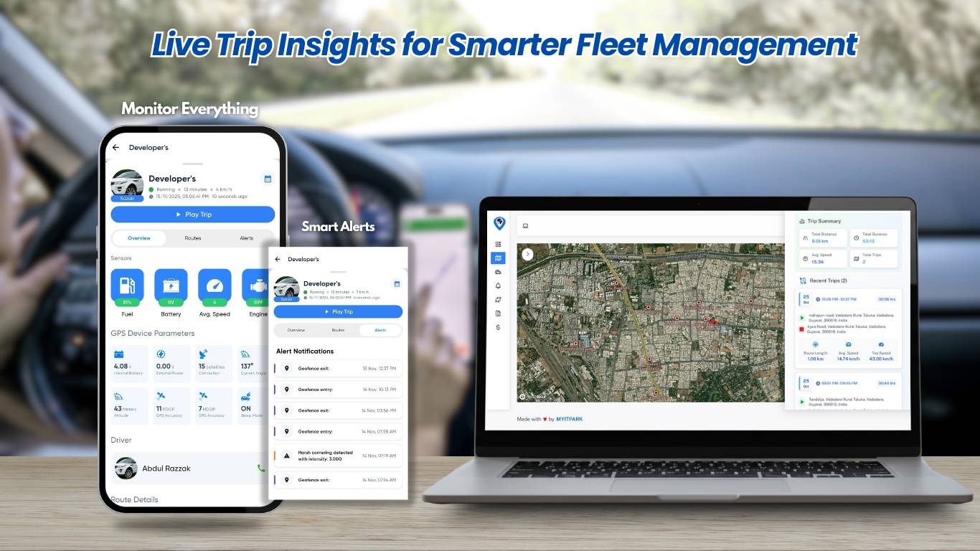Click the route swap icon in laptop sidebar
The width and height of the screenshot is (980, 551).
coord(498,299)
